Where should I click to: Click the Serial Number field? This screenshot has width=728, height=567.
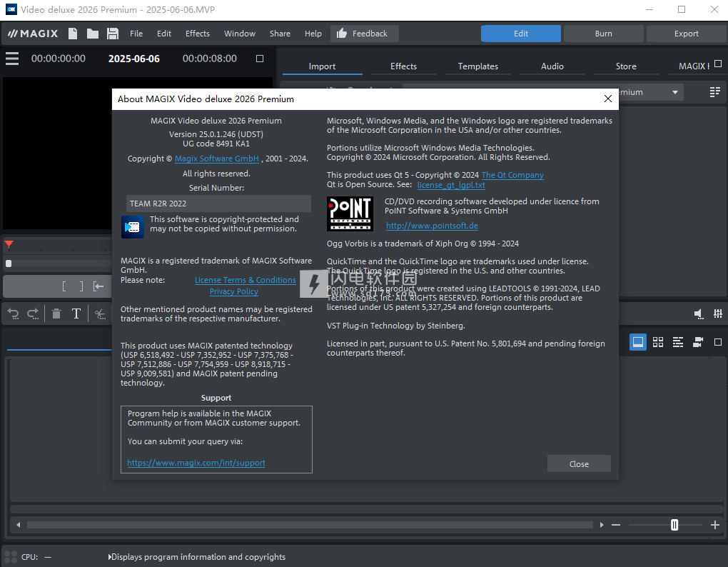tap(218, 204)
